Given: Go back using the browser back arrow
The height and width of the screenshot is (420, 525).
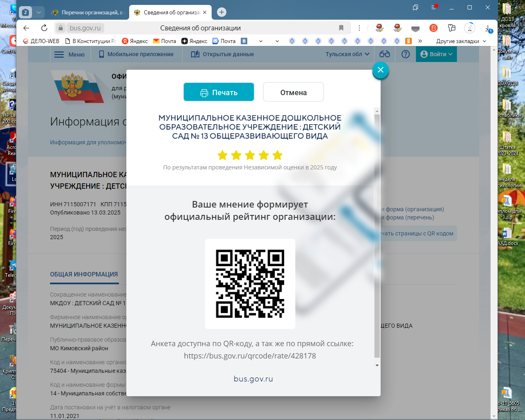Looking at the screenshot, I should tap(26, 28).
